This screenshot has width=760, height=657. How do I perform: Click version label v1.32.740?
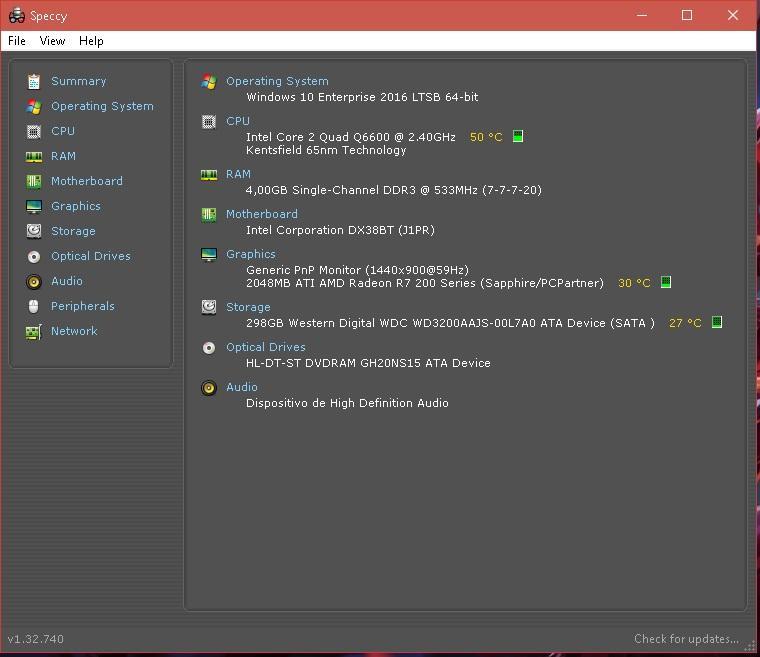click(x=36, y=639)
